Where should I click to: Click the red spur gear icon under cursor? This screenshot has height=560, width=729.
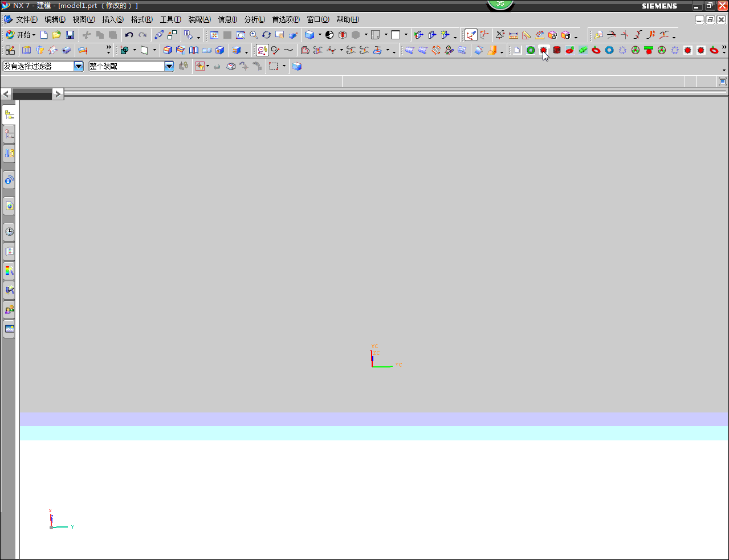pos(544,50)
